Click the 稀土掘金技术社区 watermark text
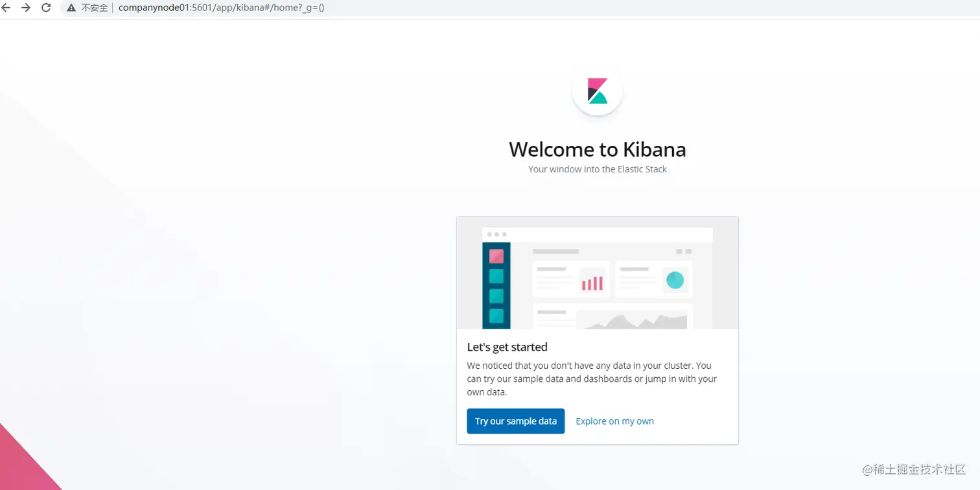This screenshot has height=490, width=980. tap(914, 469)
